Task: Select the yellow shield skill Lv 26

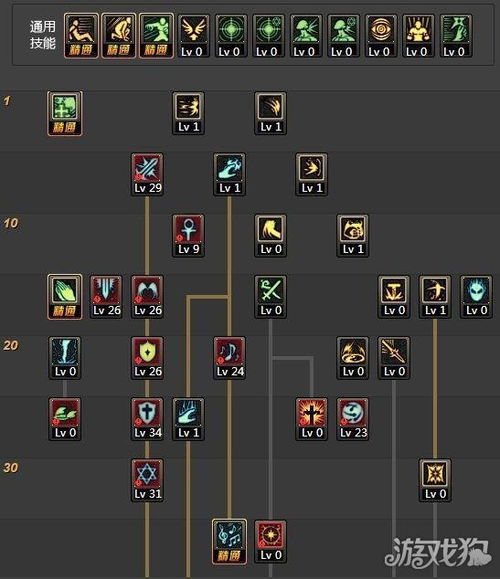Action: [x=147, y=358]
